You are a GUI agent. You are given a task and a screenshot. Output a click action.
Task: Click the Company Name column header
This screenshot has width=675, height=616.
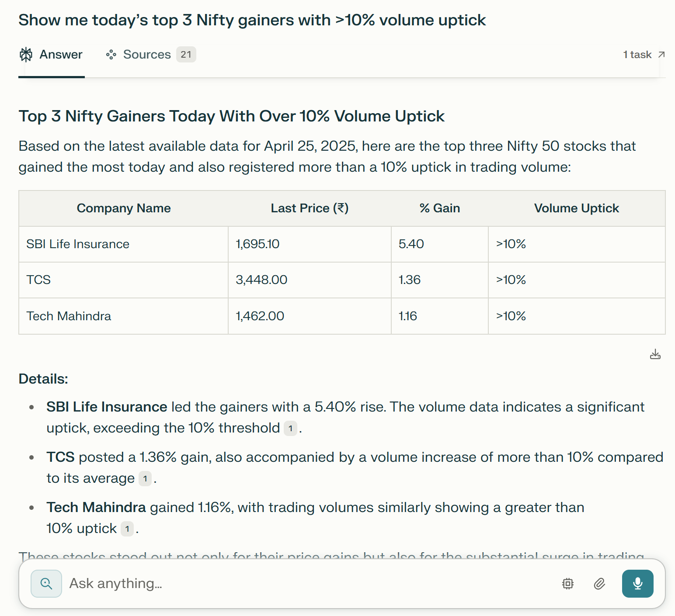[124, 208]
